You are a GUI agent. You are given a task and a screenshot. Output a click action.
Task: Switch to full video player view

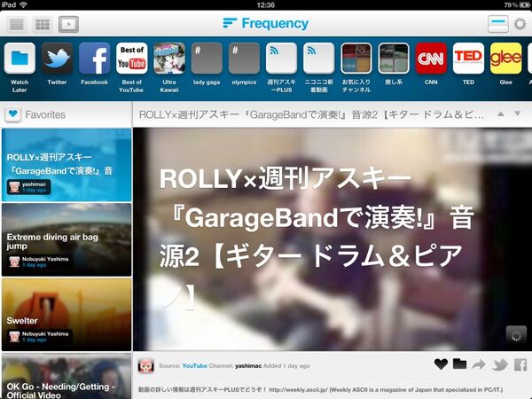coord(68,24)
